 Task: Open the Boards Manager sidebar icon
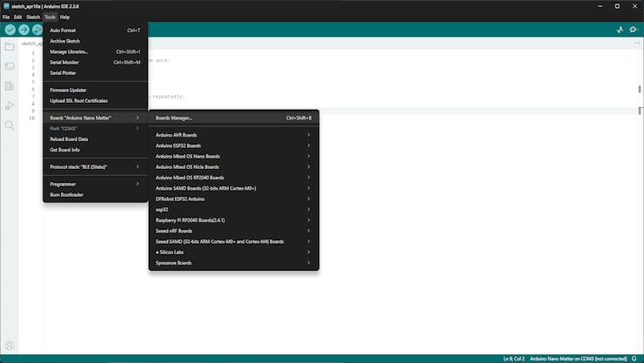tap(10, 66)
